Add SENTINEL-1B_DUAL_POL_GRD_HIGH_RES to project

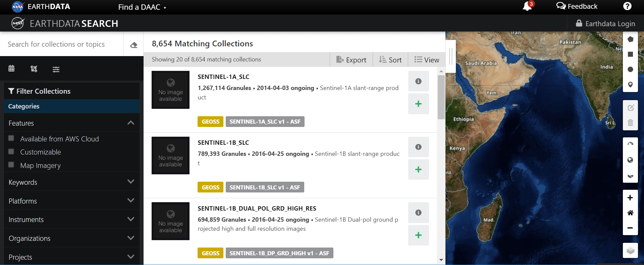[418, 235]
